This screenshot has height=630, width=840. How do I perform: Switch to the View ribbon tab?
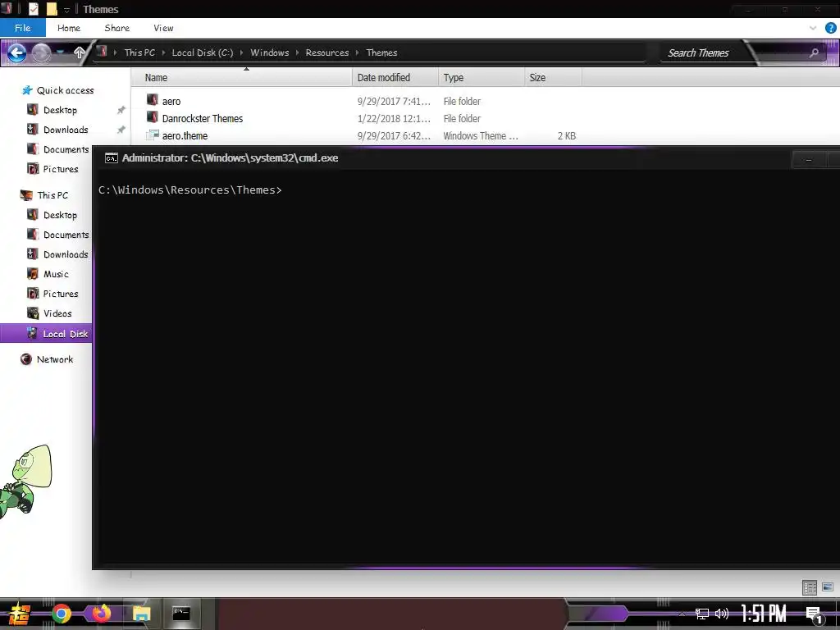163,28
